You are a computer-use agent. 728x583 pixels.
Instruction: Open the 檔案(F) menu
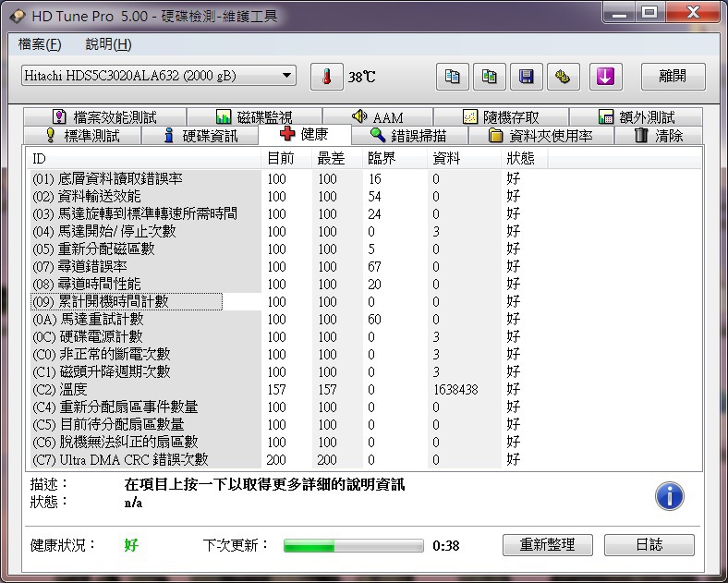point(40,44)
